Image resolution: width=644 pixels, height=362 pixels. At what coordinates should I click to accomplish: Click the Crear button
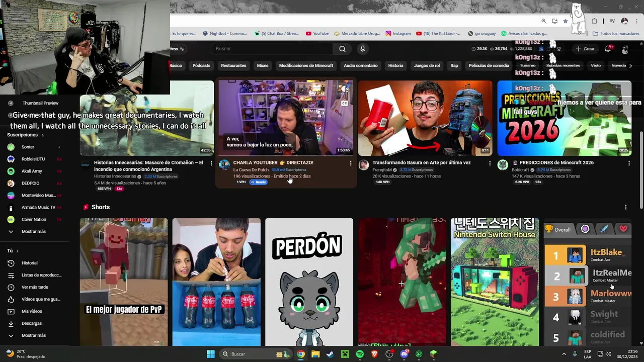coord(585,49)
